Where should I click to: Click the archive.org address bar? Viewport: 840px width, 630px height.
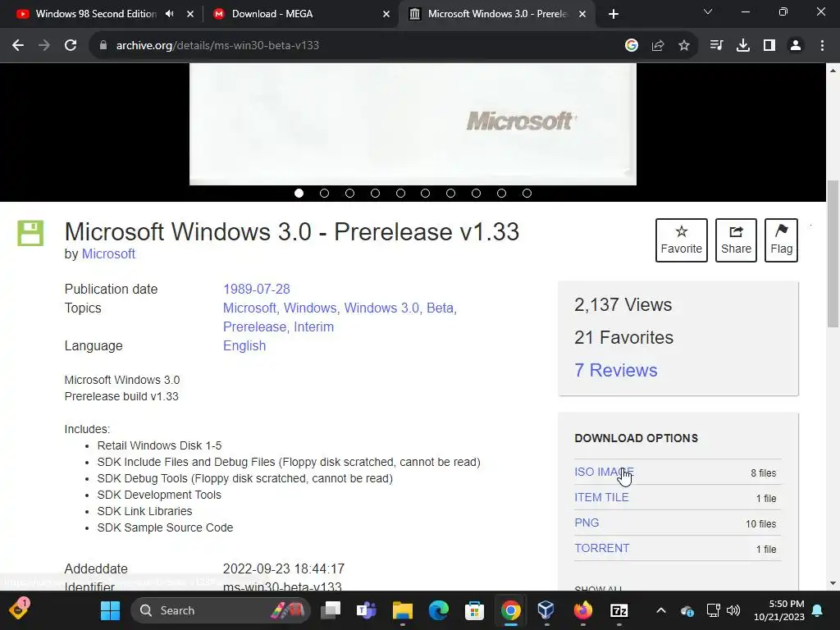point(354,46)
